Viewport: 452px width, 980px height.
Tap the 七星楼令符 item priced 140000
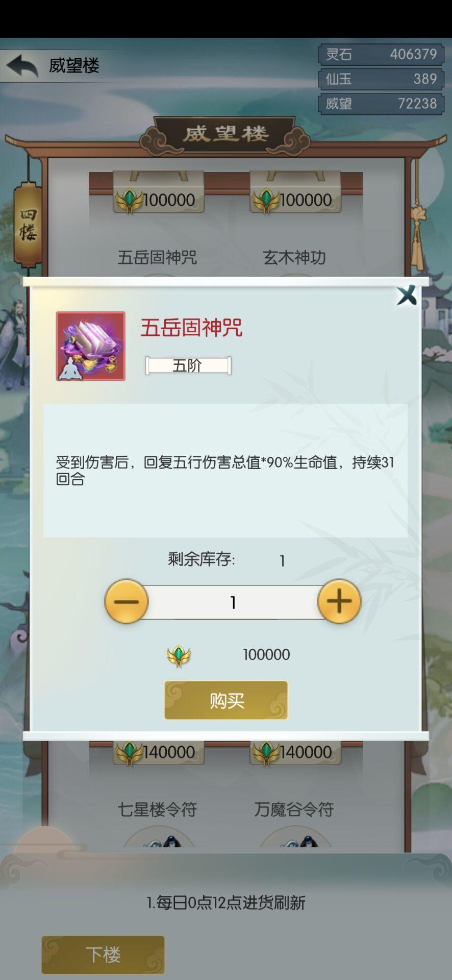click(158, 809)
